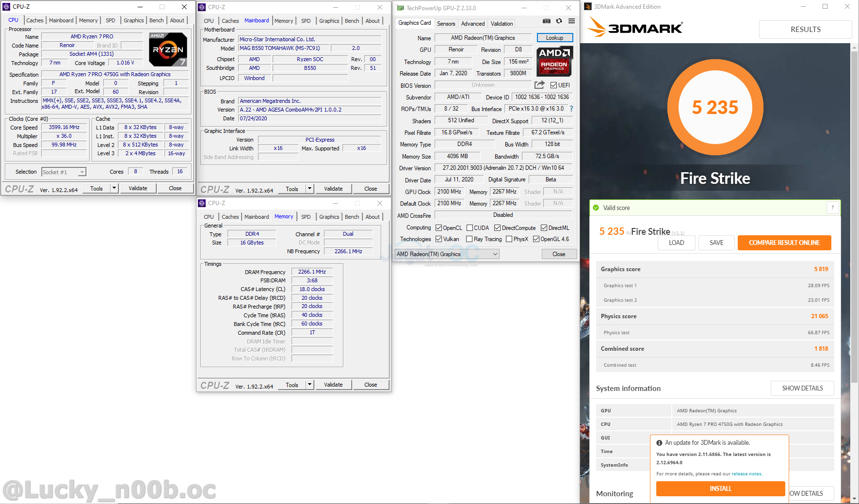The image size is (859, 504).
Task: Click the DRAM Frequency value
Action: pos(312,272)
